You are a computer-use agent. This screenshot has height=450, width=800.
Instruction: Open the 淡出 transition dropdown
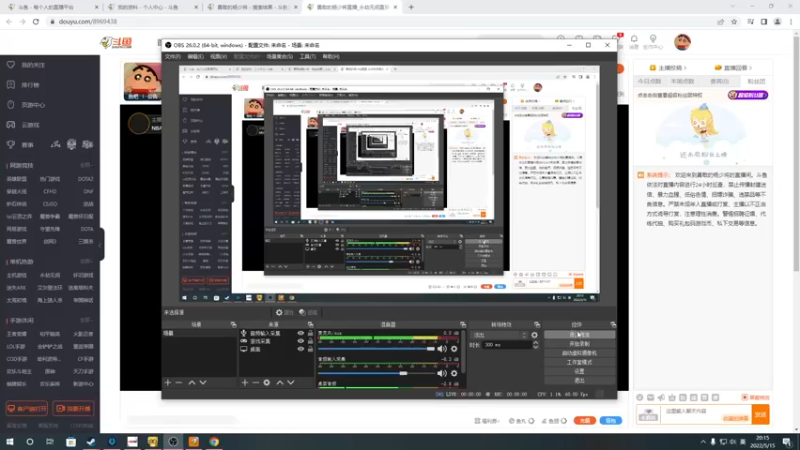500,335
